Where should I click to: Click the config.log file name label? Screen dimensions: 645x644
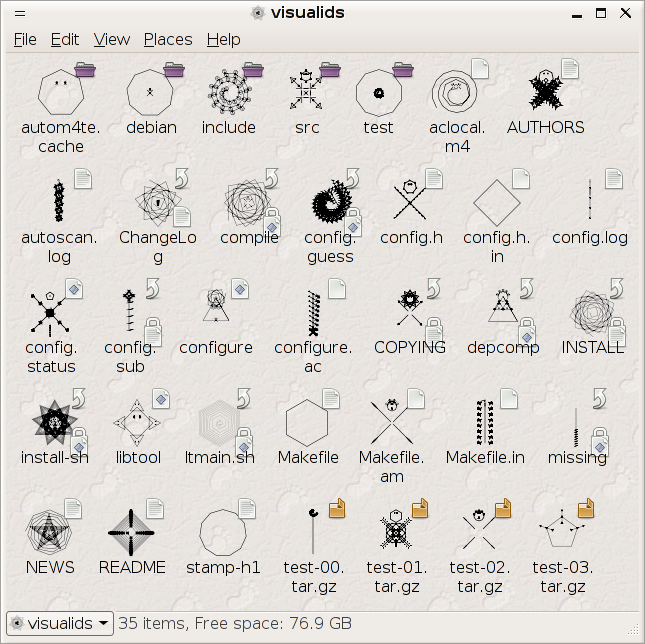click(590, 239)
